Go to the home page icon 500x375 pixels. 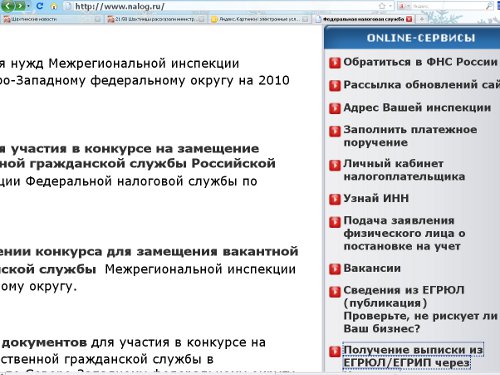pyautogui.click(x=54, y=6)
